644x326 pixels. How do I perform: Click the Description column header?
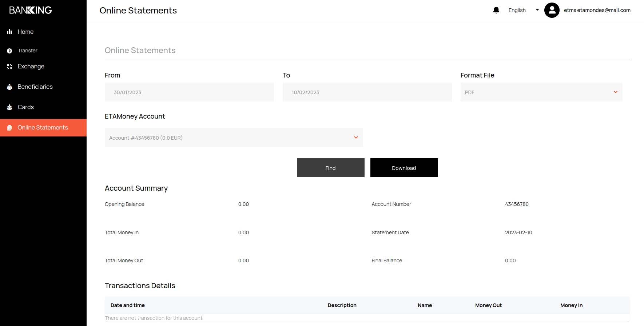tap(342, 305)
